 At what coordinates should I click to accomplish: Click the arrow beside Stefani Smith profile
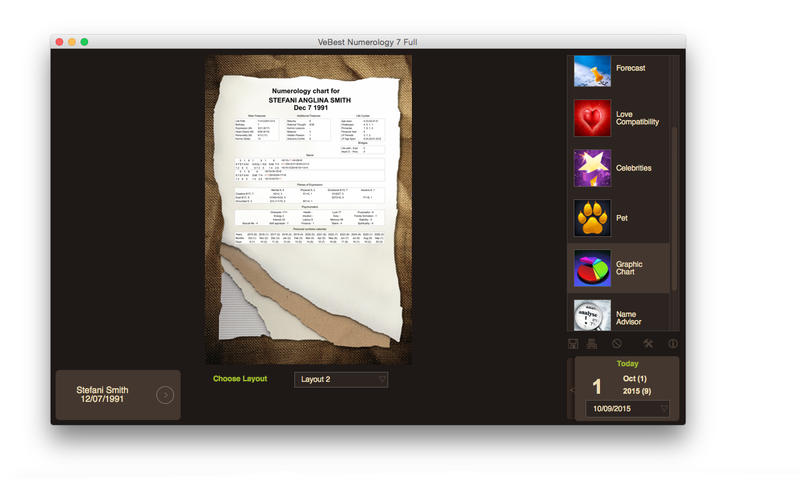166,395
